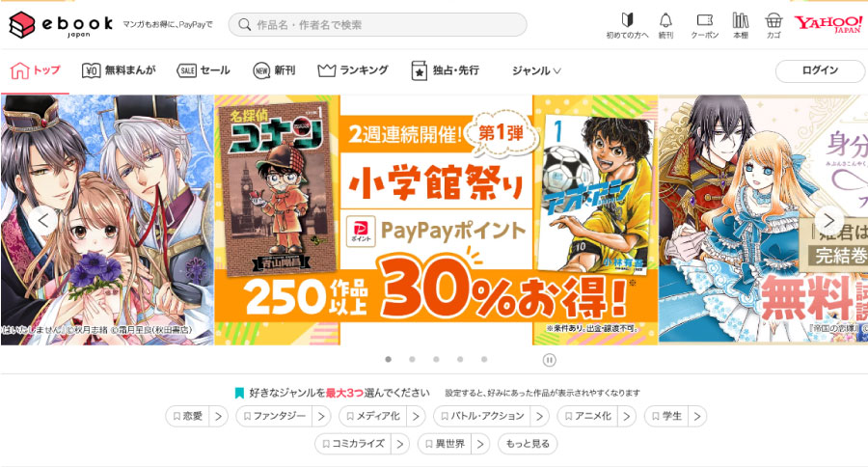Open the shopping cart (カゴ) icon
Viewport: 868px width, 467px height.
point(773,25)
